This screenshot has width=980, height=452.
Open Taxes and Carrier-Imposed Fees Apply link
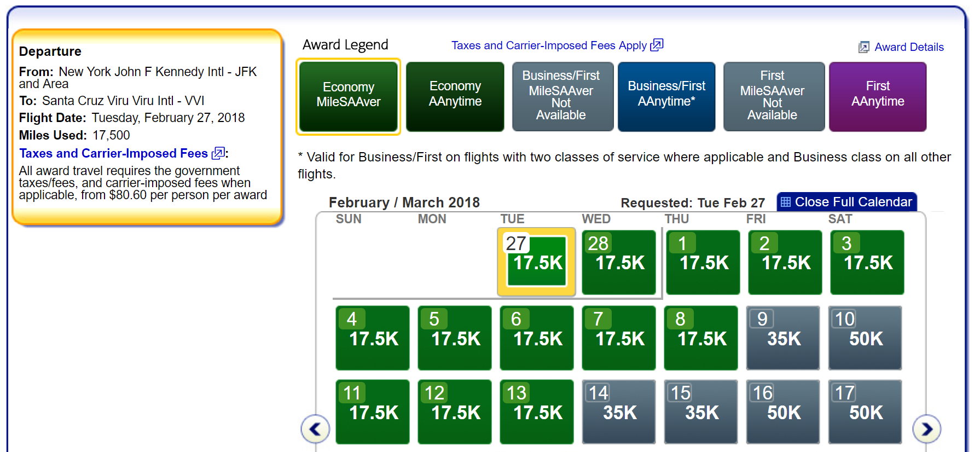click(x=549, y=45)
